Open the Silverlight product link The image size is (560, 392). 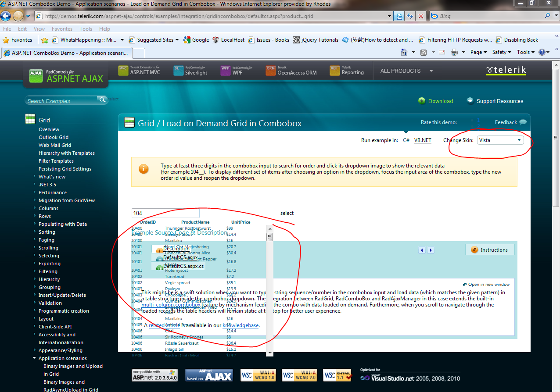pyautogui.click(x=190, y=71)
